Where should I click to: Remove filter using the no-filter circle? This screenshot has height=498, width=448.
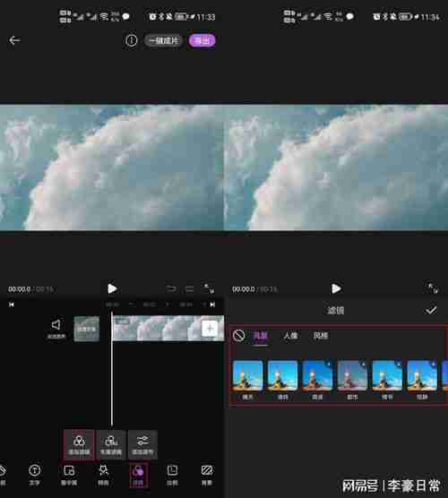[238, 335]
